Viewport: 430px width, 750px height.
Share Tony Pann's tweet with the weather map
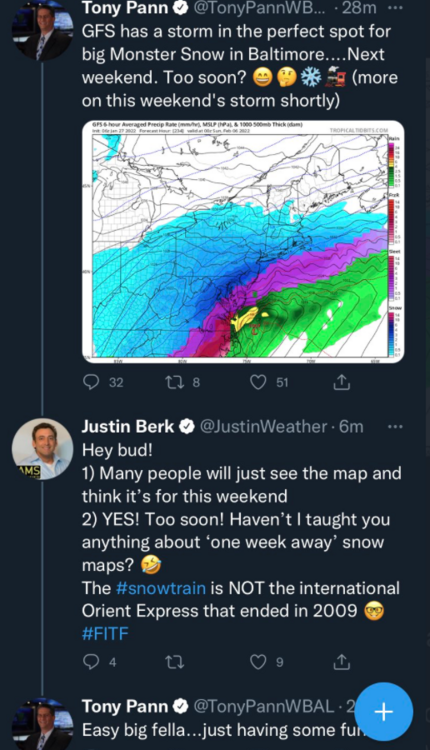342,382
